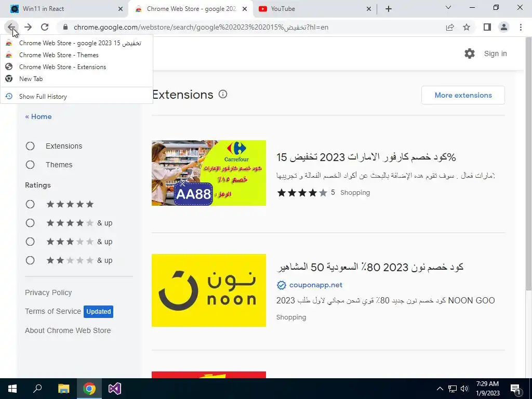Choose Chrome Web Store - Extensions history entry
Viewport: 532px width, 399px height.
pyautogui.click(x=76, y=67)
